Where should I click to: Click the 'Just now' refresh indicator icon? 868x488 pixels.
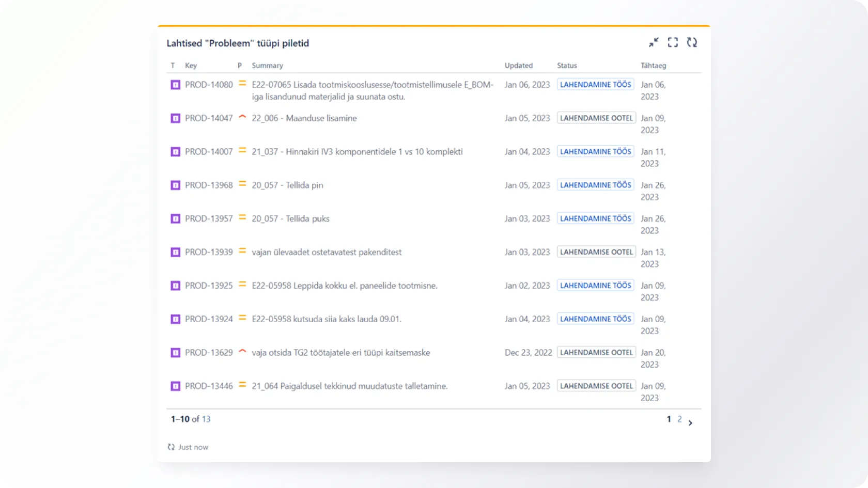coord(171,447)
